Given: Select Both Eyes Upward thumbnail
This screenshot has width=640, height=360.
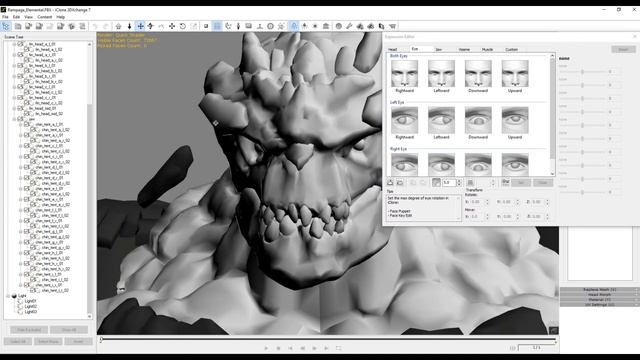Looking at the screenshot, I should click(515, 74).
